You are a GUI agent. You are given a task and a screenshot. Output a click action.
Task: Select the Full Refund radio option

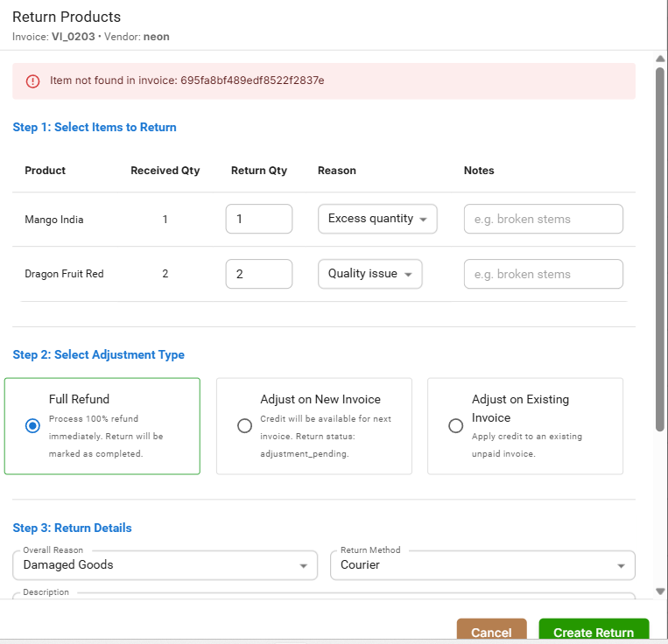(32, 426)
